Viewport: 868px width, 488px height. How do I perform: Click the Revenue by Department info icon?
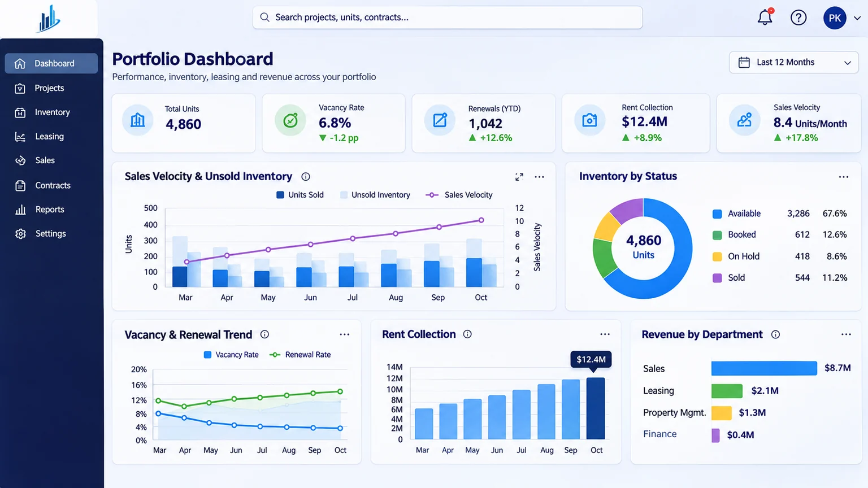click(x=775, y=334)
